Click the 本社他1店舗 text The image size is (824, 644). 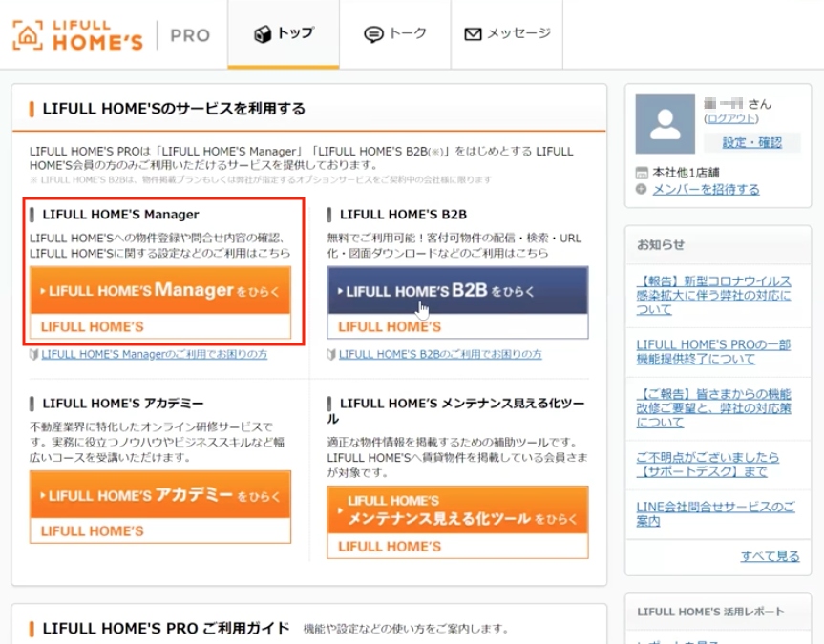tap(686, 173)
